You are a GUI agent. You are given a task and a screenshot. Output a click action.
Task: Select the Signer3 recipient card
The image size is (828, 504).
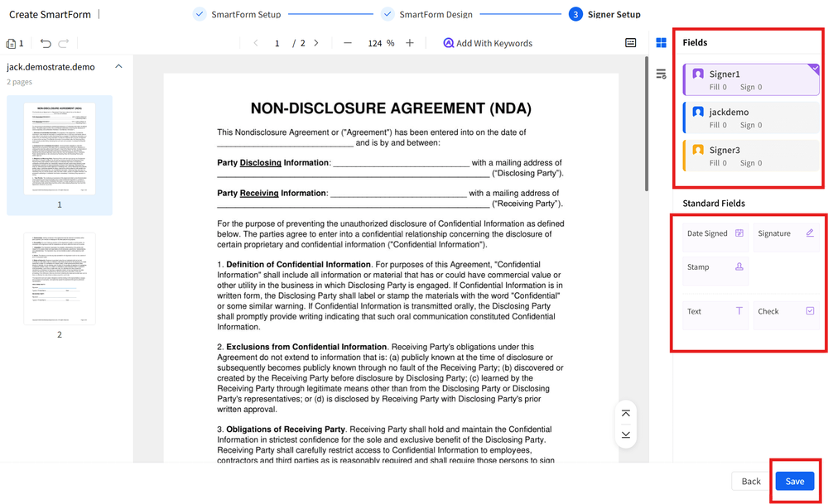751,156
